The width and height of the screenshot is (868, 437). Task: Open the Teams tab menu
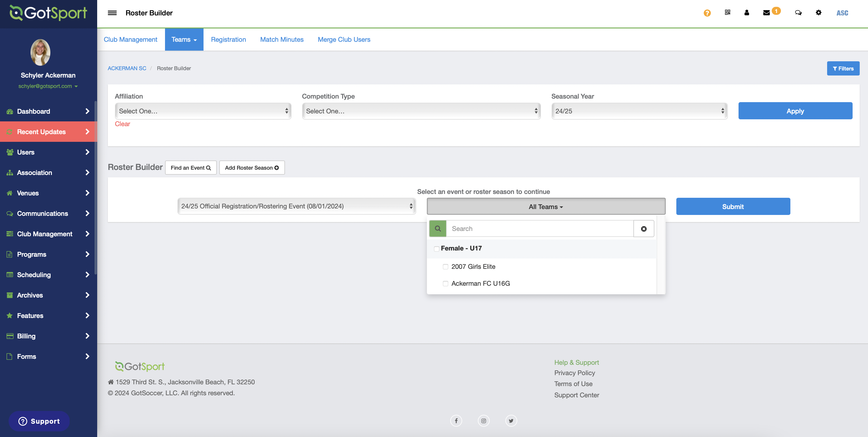click(184, 39)
